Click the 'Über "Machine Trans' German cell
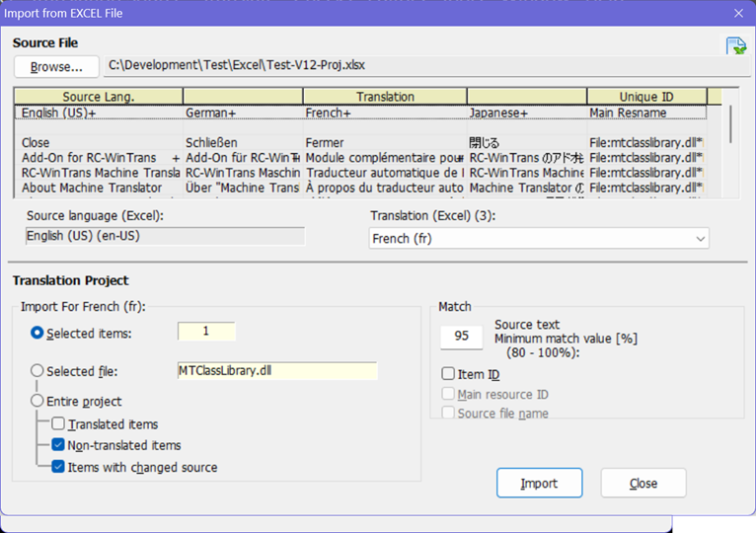Screen dimensions: 756x533 coord(243,188)
